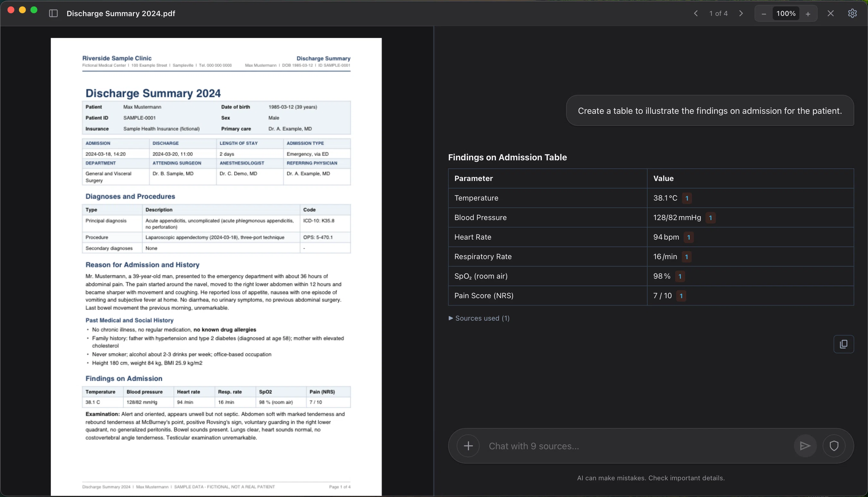Zoom out with the minus button
The image size is (868, 497).
pyautogui.click(x=764, y=14)
